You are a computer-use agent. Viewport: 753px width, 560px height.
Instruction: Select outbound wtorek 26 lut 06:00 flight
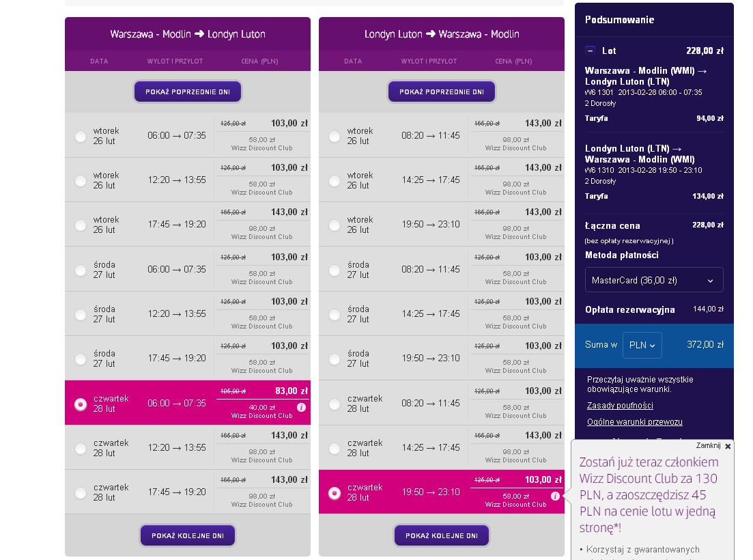[x=81, y=137]
